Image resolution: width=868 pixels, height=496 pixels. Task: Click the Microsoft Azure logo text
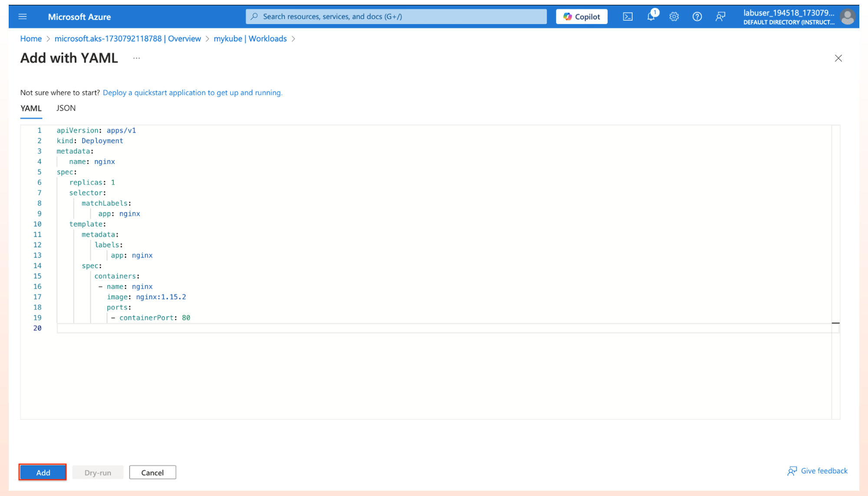point(79,16)
